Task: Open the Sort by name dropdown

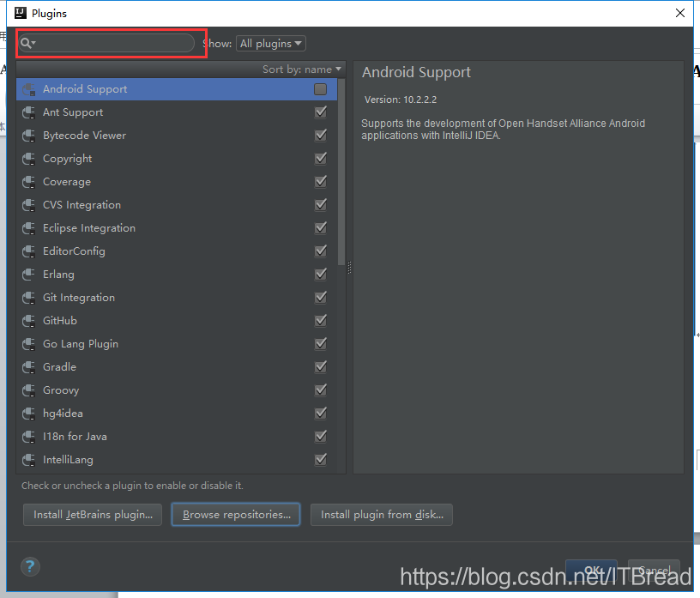Action: click(302, 69)
